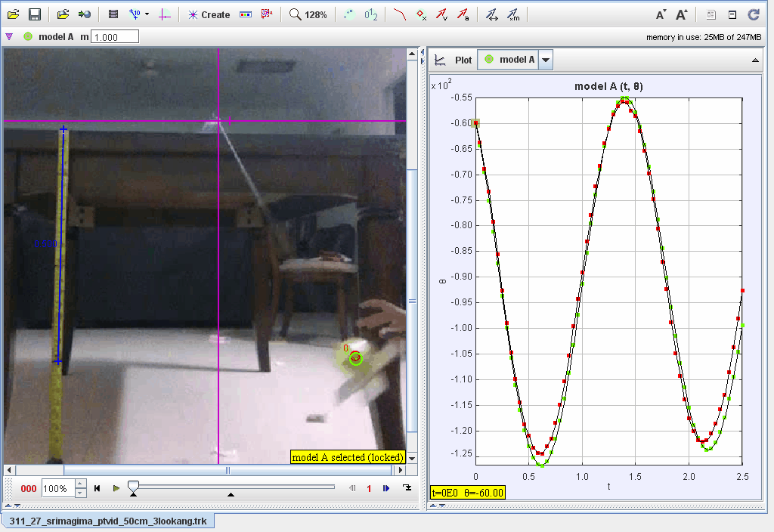
Task: Toggle stretch vectors icon
Action: pos(491,15)
